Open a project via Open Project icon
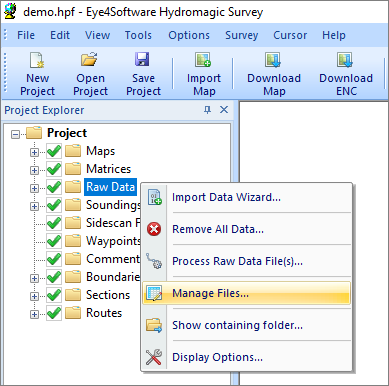The width and height of the screenshot is (389, 386). [89, 59]
